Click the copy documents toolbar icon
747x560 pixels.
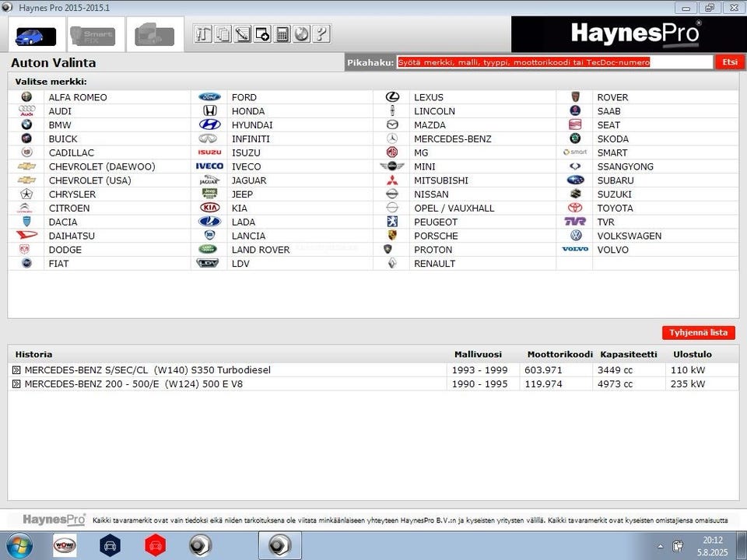point(223,33)
